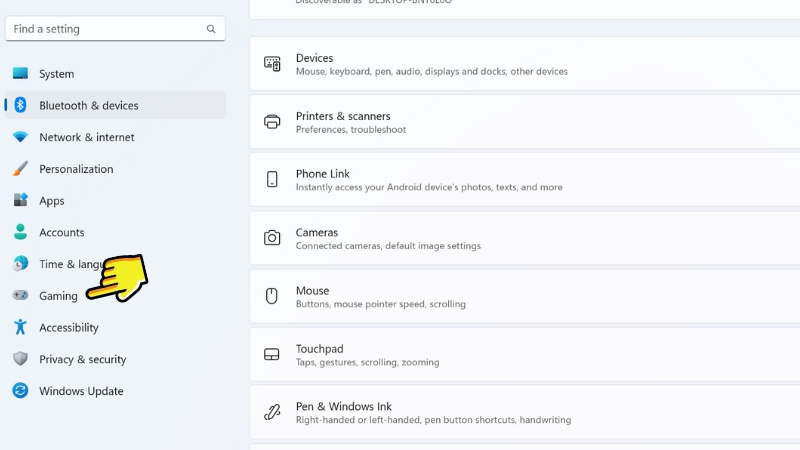Open Printers & scanners card title
The image size is (800, 450).
click(x=343, y=116)
